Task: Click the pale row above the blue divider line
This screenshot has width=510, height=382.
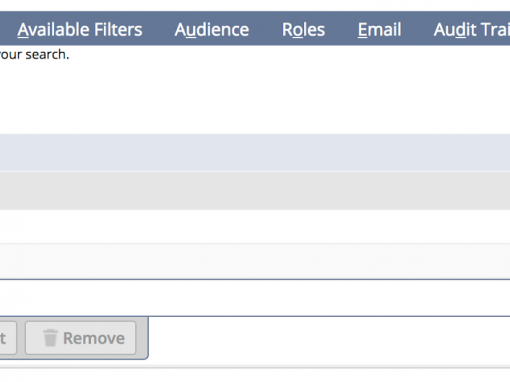Action: click(255, 261)
